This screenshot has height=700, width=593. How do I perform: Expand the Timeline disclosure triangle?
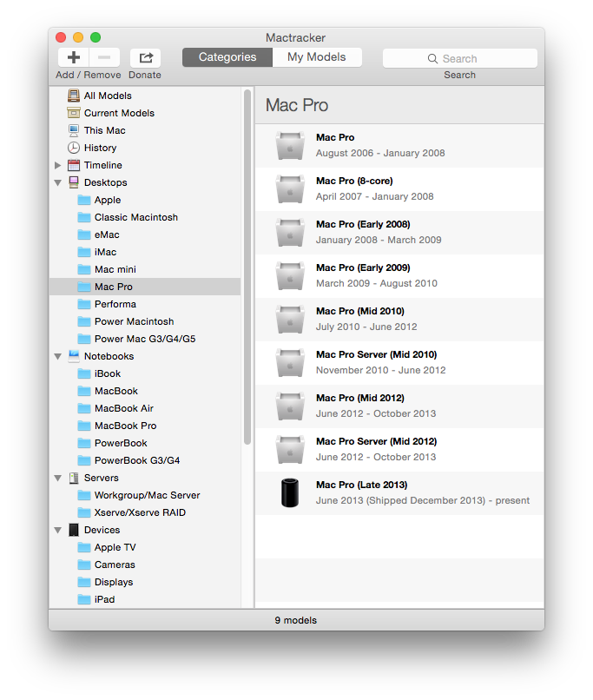coord(58,165)
